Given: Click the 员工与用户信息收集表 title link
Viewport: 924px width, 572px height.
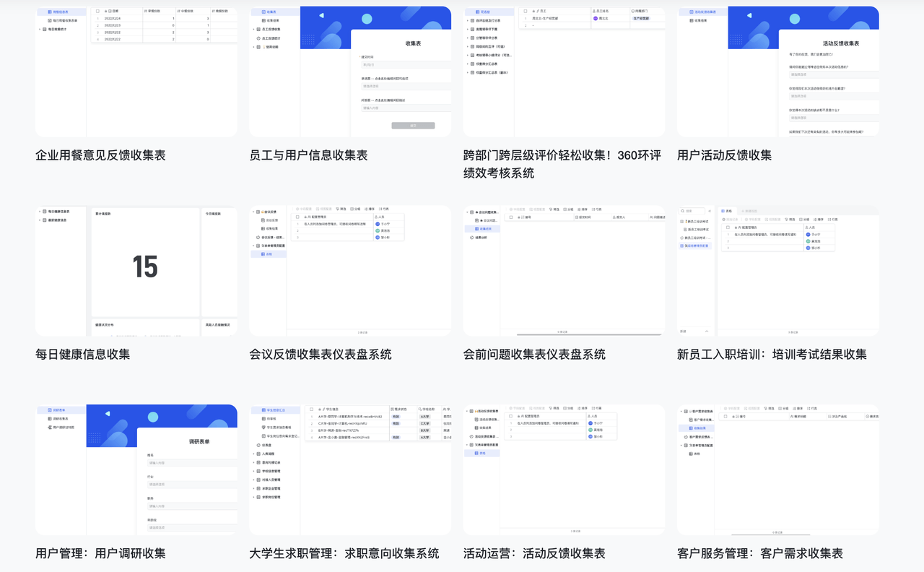Looking at the screenshot, I should (x=308, y=155).
